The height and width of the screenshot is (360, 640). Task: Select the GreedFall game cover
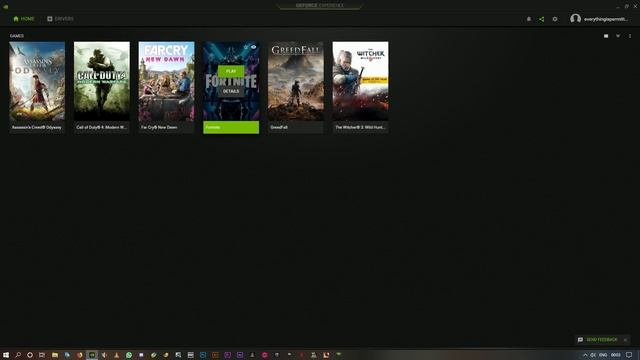coord(296,81)
